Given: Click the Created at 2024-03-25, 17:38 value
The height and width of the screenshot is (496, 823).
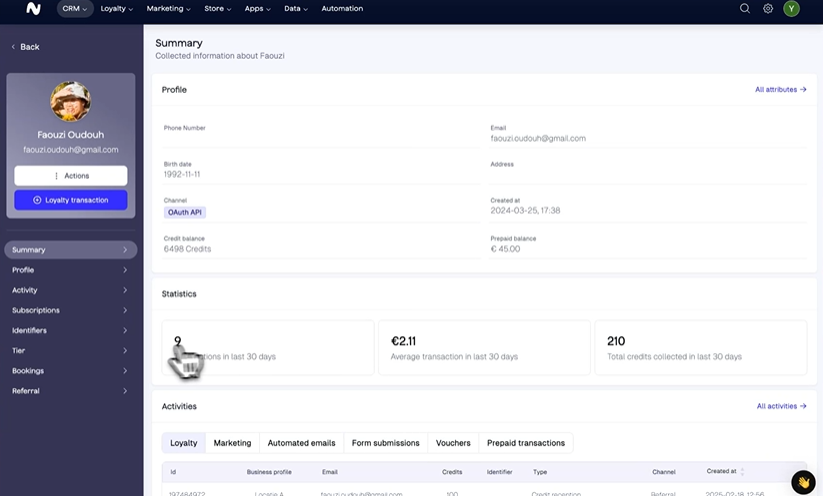Looking at the screenshot, I should (x=525, y=210).
